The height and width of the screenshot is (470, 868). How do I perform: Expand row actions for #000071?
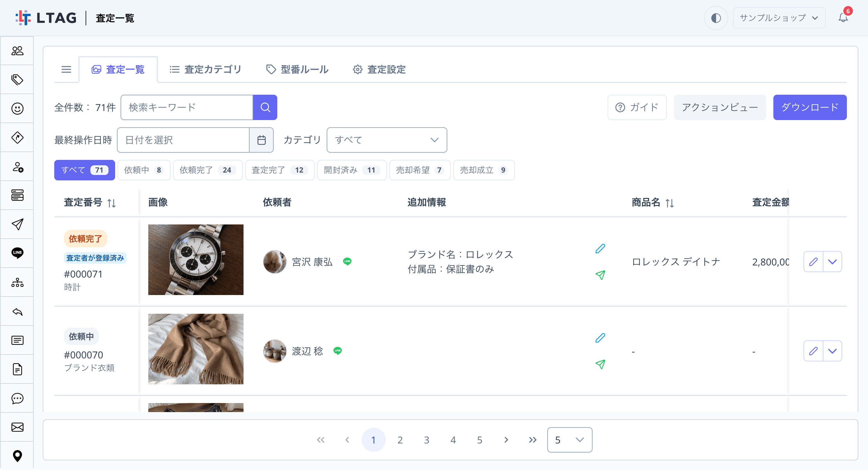[832, 262]
